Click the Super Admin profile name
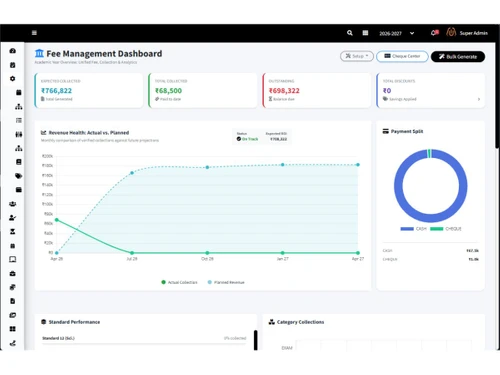Screen dimensions: 500x375 (474, 33)
